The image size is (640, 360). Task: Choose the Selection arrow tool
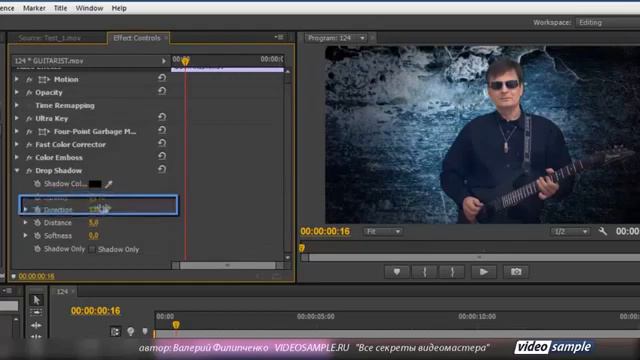pos(36,300)
